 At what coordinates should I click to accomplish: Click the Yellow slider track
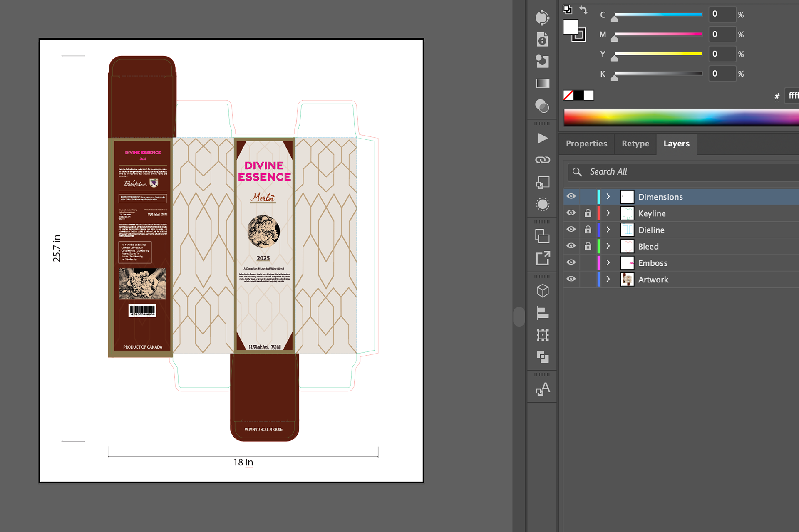(659, 54)
